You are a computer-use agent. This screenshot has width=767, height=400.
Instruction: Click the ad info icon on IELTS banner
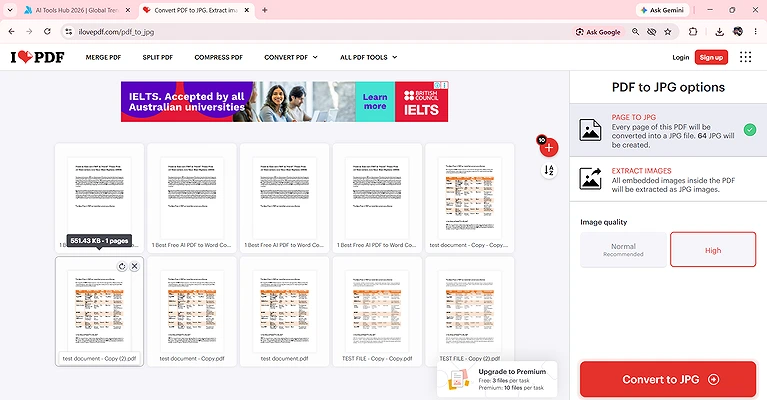[437, 85]
